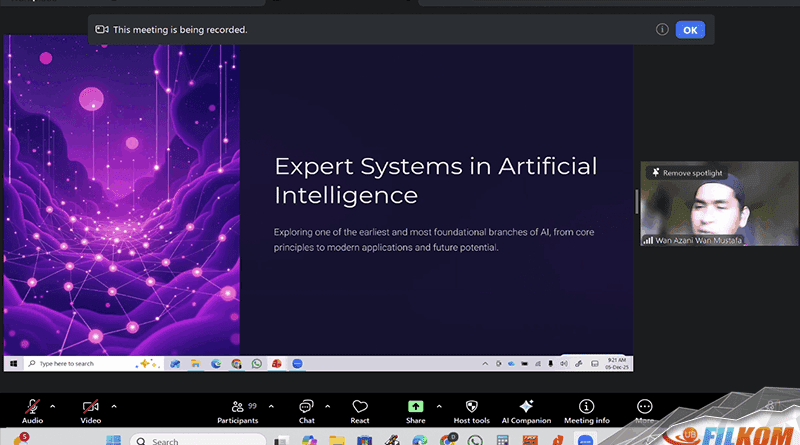The height and width of the screenshot is (445, 800).
Task: Expand the Participants options arrow
Action: point(271,405)
